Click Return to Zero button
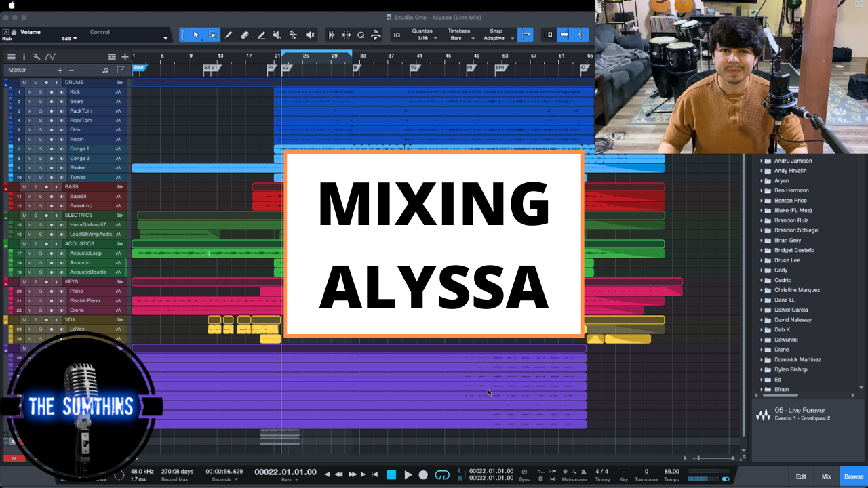Viewport: 868px width, 488px height. 375,474
